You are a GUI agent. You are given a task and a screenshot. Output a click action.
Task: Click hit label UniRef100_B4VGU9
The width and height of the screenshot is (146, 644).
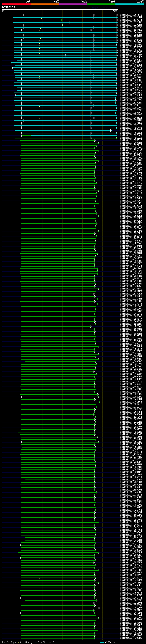click(131, 492)
